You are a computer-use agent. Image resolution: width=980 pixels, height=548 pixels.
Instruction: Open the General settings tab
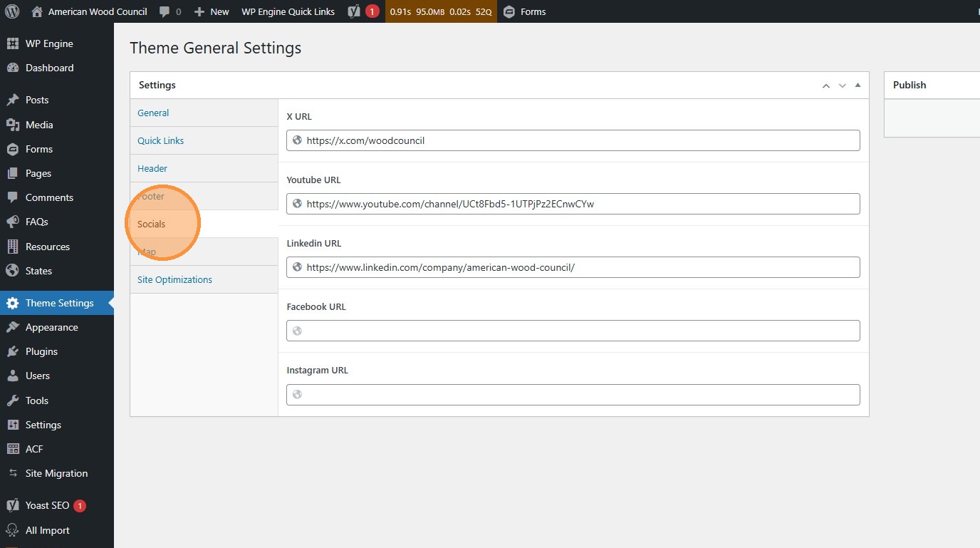[x=153, y=113]
